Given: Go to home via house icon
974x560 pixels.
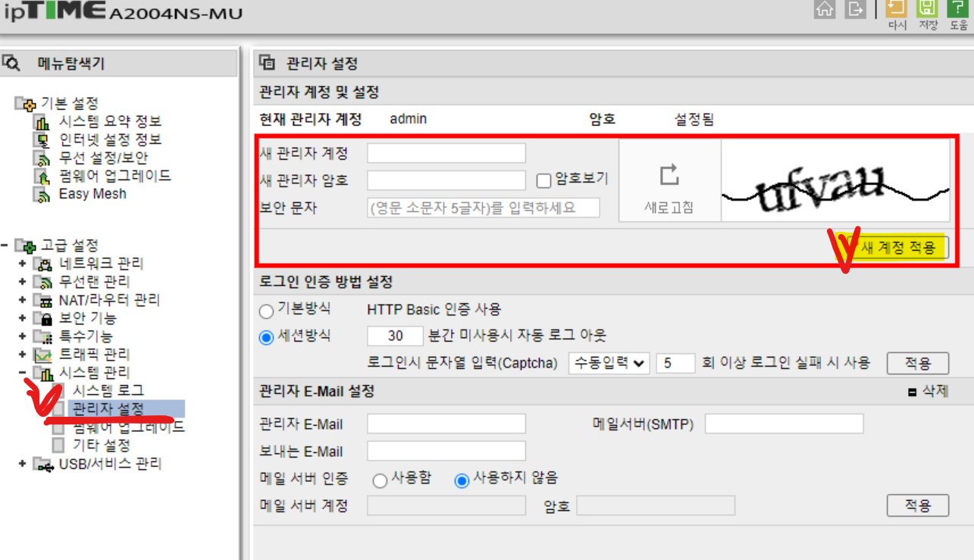Looking at the screenshot, I should 825,9.
